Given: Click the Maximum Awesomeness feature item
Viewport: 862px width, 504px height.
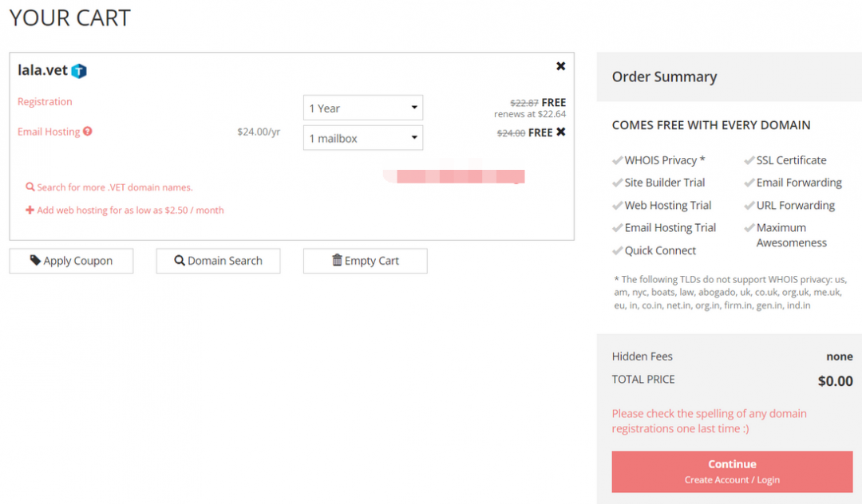Looking at the screenshot, I should tap(791, 235).
